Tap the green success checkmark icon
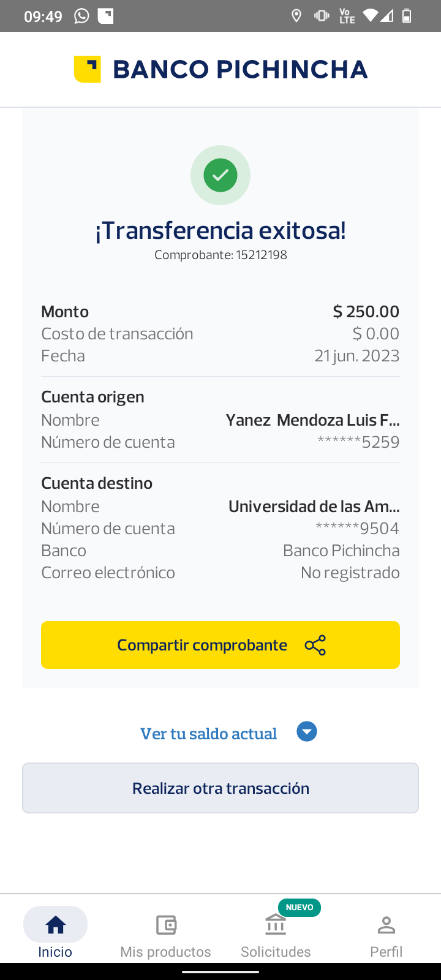441x980 pixels. 221,175
